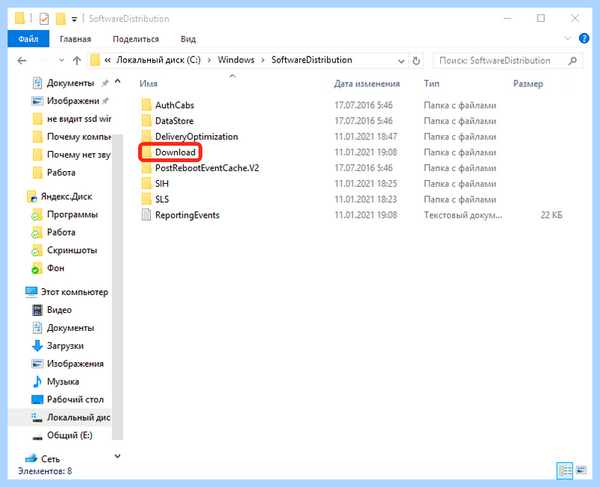Sort by the Дата изменения column header
The image size is (600, 487).
tap(367, 84)
